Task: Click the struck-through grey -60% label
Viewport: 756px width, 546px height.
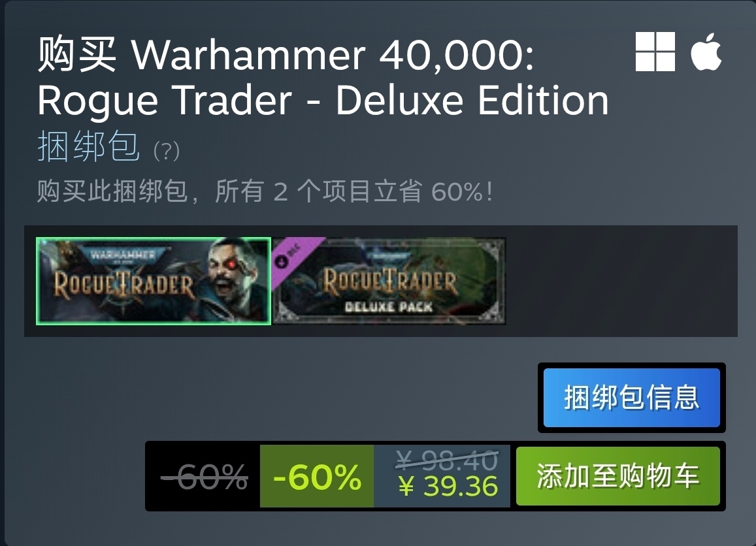Action: pyautogui.click(x=204, y=477)
